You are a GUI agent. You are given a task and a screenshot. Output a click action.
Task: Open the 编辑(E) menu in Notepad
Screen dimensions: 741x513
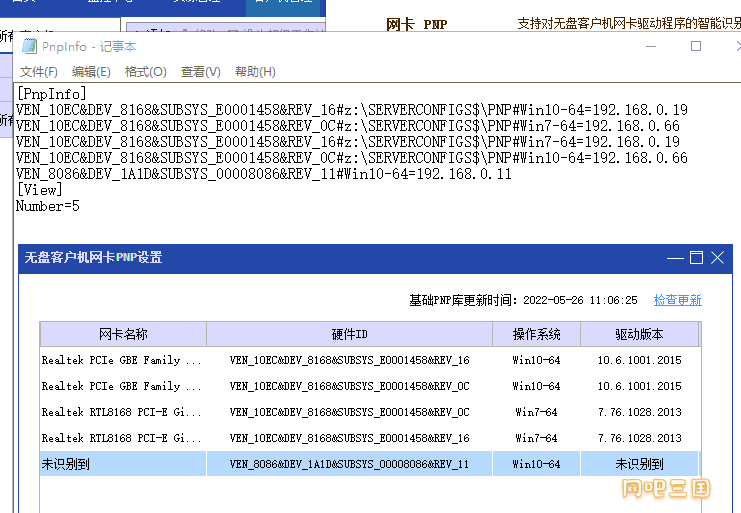pos(91,72)
